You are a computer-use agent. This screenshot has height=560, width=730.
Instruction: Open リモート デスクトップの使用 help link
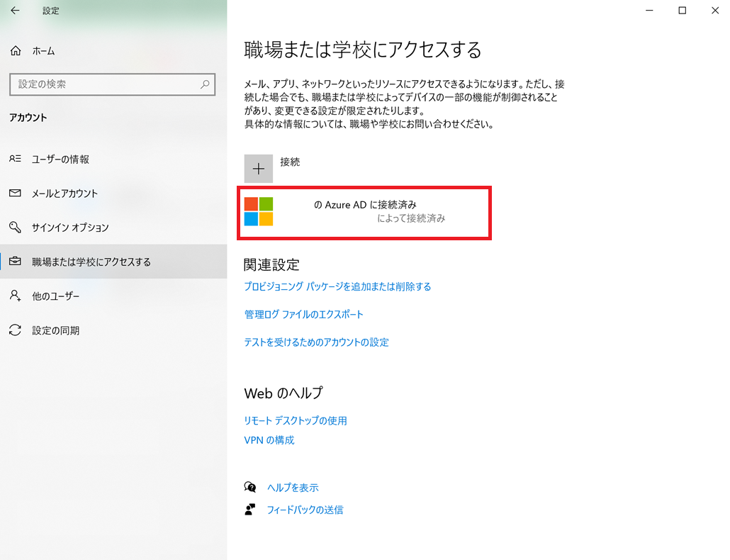point(295,420)
